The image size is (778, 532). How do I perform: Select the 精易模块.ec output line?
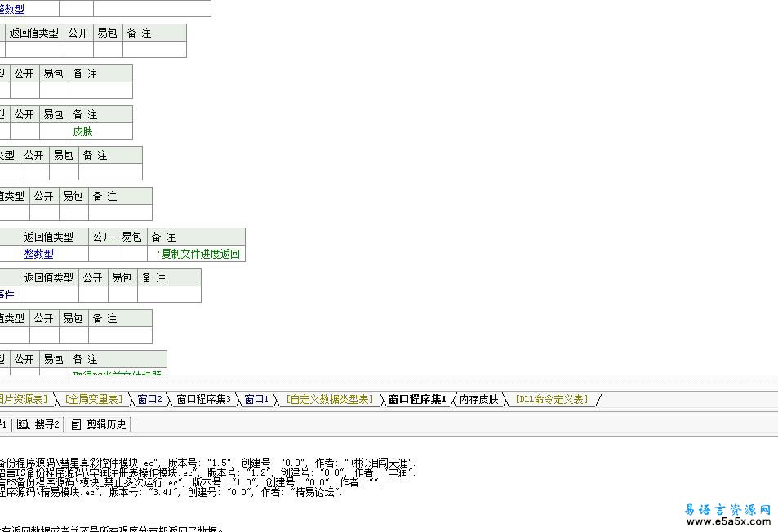point(163,492)
